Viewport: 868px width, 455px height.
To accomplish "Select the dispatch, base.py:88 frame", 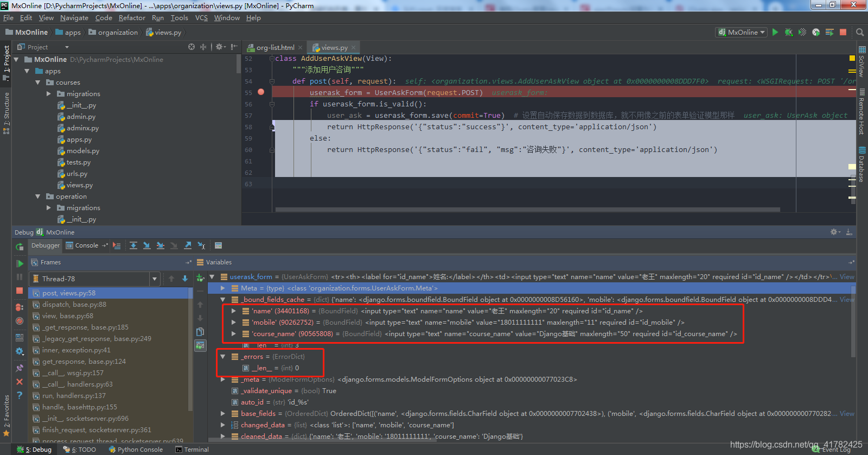I will pos(110,305).
